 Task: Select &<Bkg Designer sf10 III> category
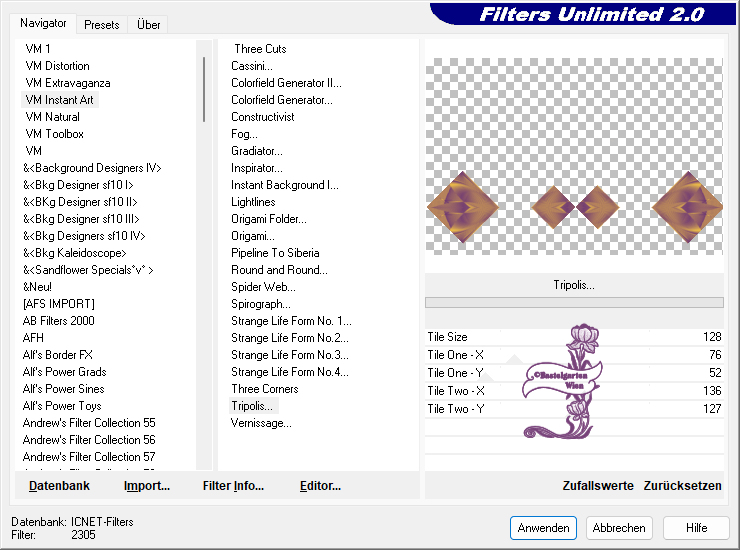pyautogui.click(x=81, y=219)
